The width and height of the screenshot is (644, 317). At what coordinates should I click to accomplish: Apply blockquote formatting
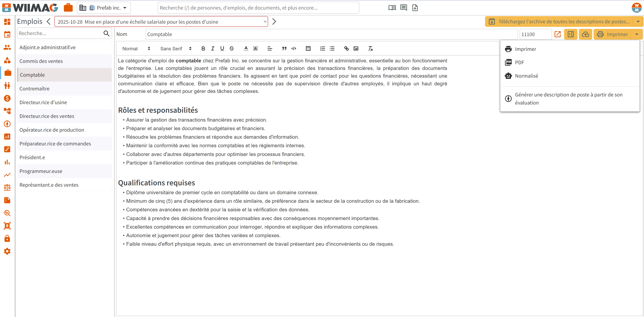pyautogui.click(x=284, y=48)
